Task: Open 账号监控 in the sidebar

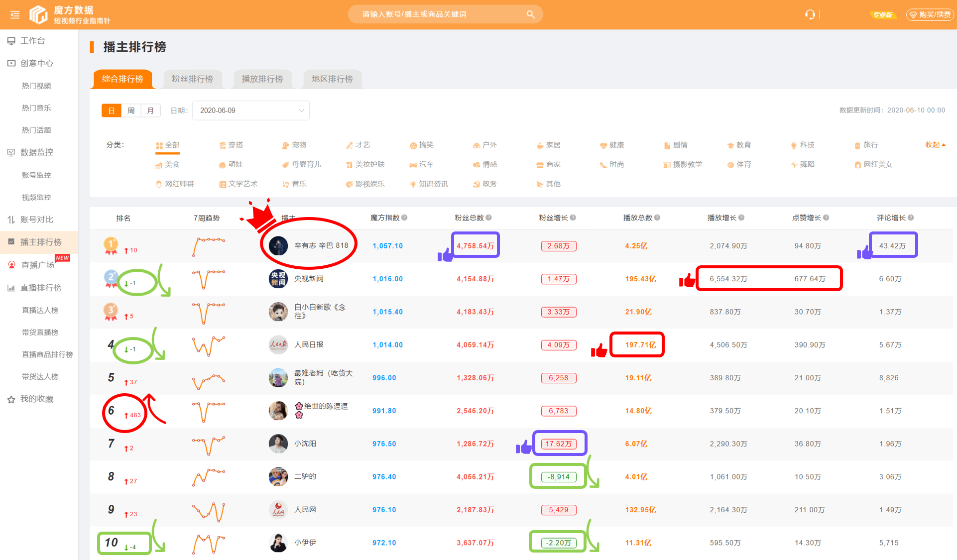Action: coord(36,175)
